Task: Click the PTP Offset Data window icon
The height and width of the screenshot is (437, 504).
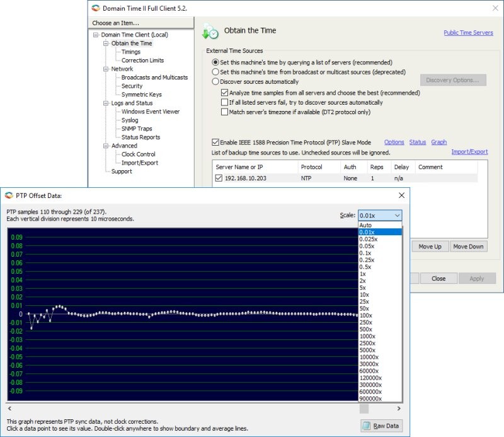Action: (x=8, y=196)
